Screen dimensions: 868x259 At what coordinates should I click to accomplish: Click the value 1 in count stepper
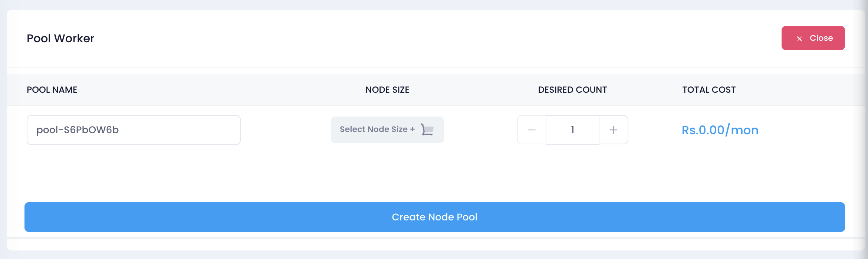click(x=572, y=130)
